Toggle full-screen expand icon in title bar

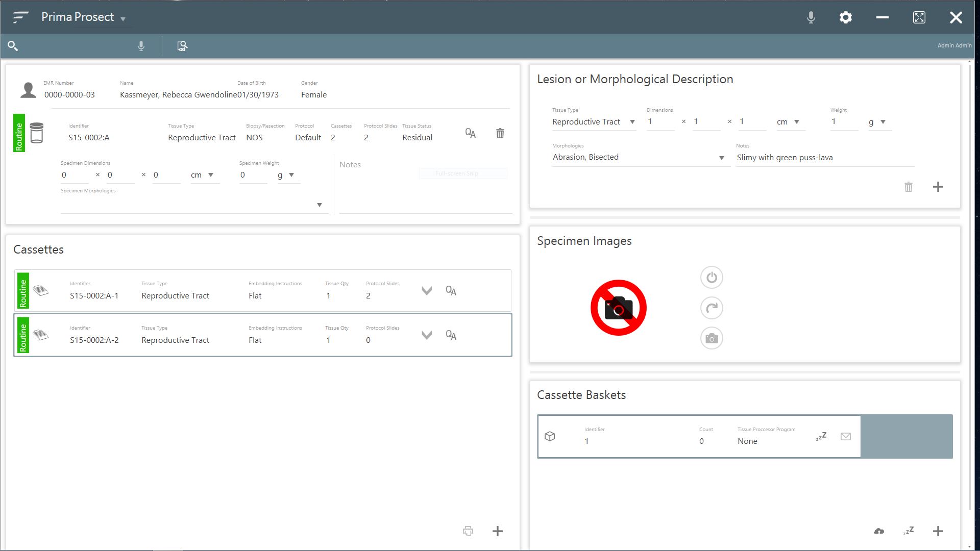[x=919, y=17]
